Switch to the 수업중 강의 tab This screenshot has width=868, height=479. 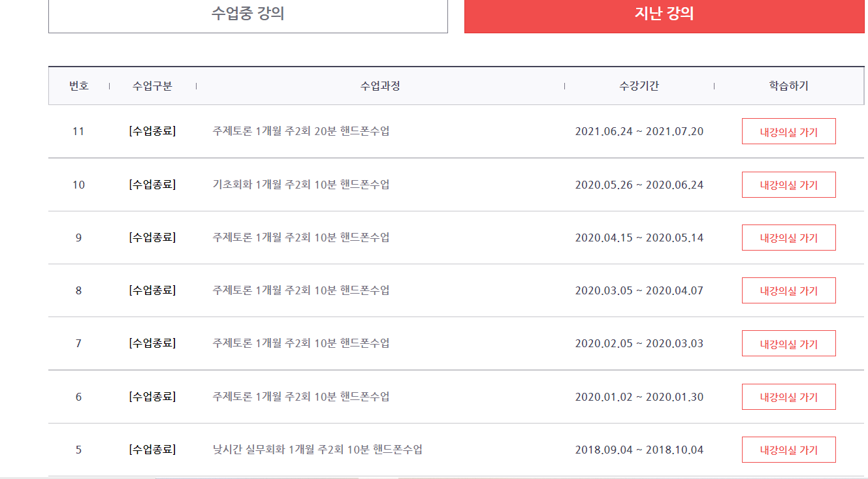click(x=248, y=14)
